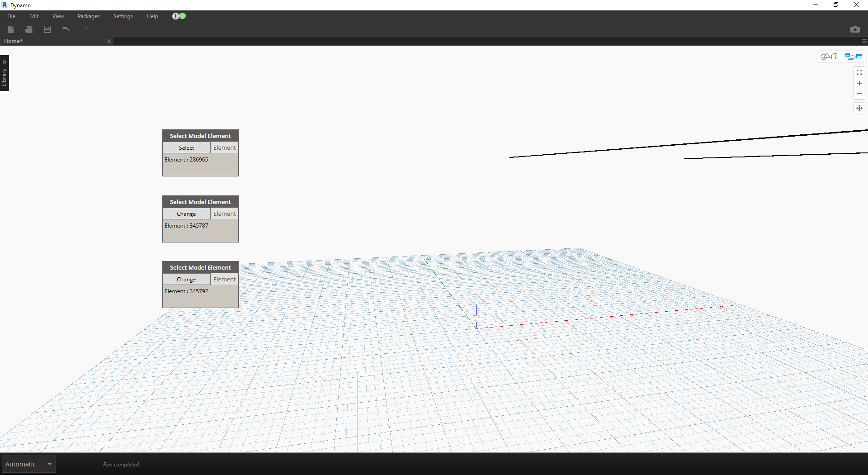Click the 'Element : 345792' value text
The width and height of the screenshot is (868, 475).
point(186,291)
